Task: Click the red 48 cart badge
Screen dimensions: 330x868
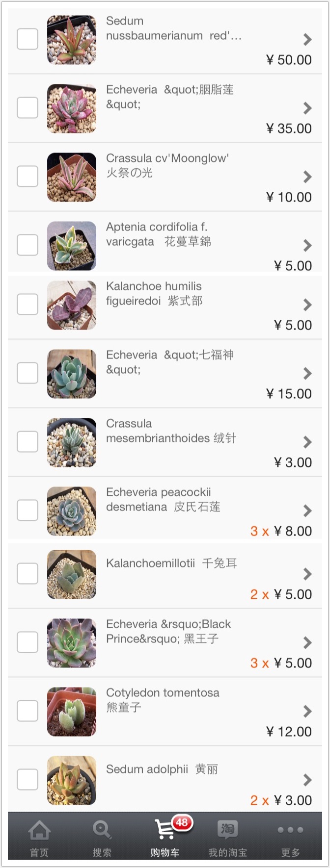Action: pos(182,822)
